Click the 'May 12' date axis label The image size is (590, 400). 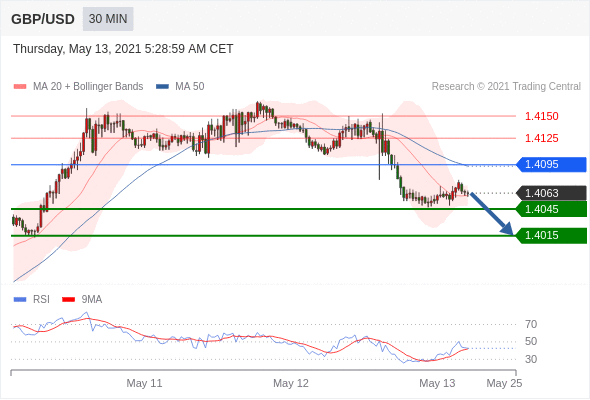291,383
